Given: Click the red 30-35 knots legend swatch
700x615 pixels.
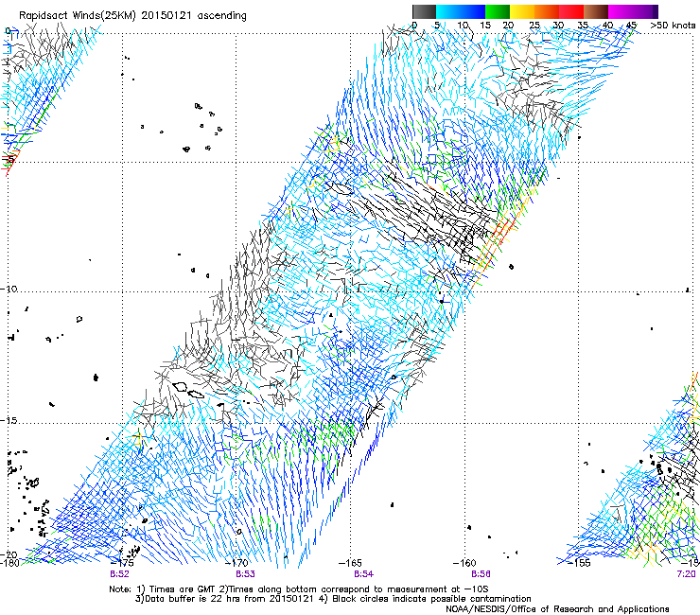Looking at the screenshot, I should coord(571,11).
